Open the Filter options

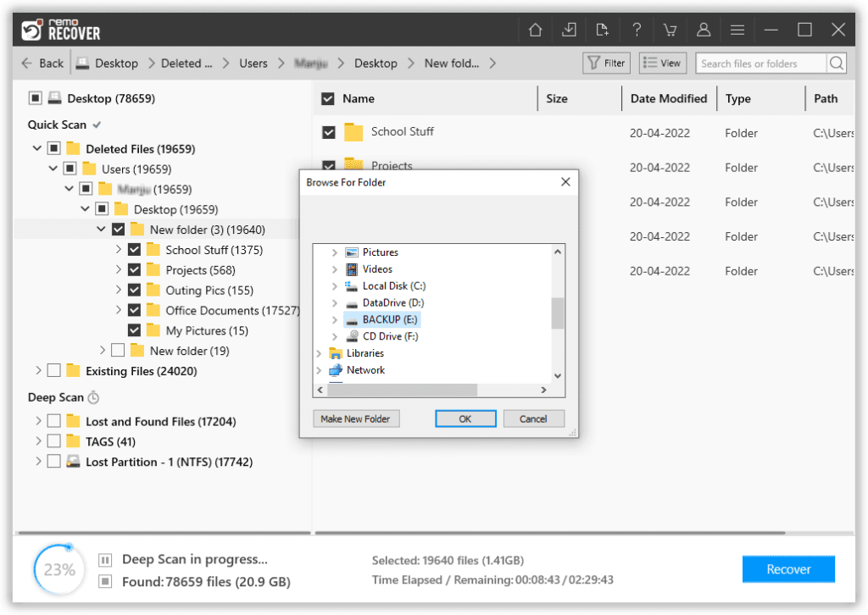[605, 64]
